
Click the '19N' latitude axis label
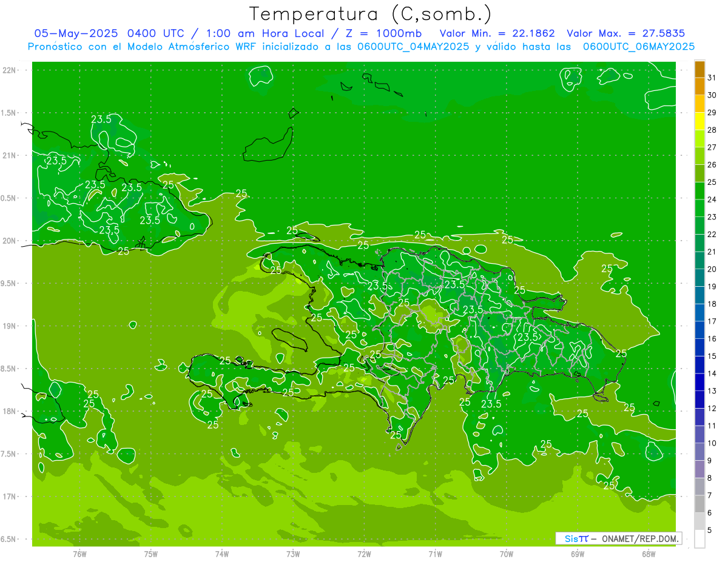point(10,326)
